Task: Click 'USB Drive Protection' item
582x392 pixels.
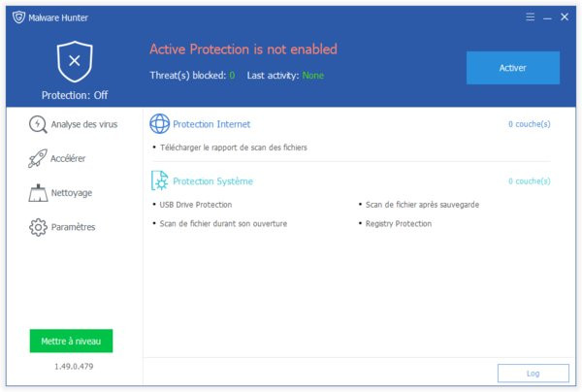Action: point(196,205)
